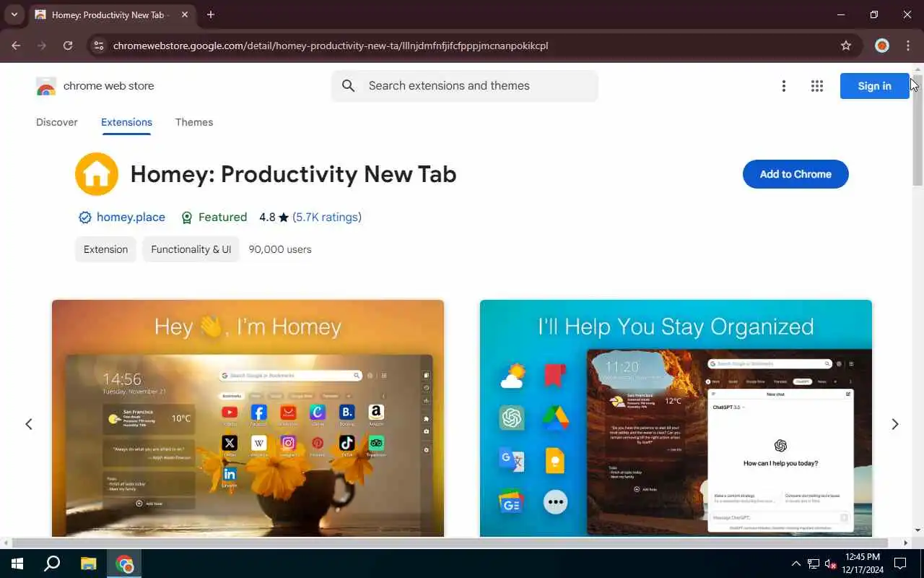Open 'I'll Help You Stay Organized' screenshot
The width and height of the screenshot is (924, 578).
click(676, 418)
